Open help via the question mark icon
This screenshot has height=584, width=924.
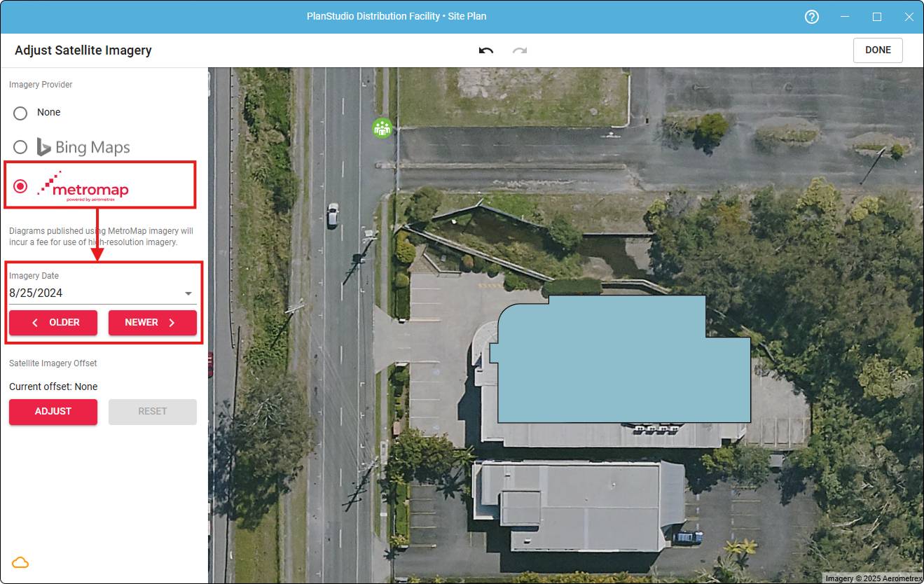pyautogui.click(x=811, y=16)
